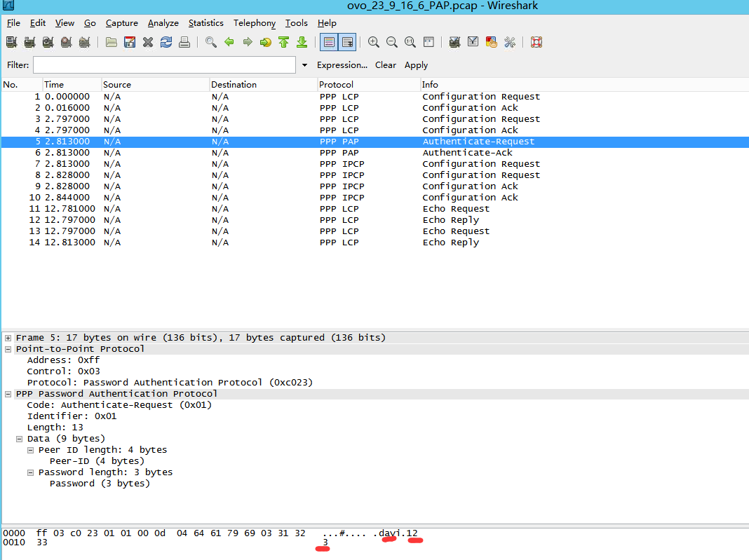The image size is (749, 560).
Task: Zoom out toolbar icon
Action: coord(392,42)
